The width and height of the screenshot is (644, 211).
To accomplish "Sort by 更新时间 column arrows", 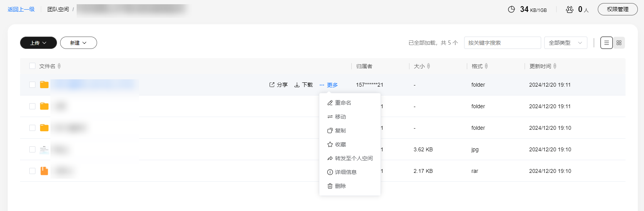I will click(555, 66).
